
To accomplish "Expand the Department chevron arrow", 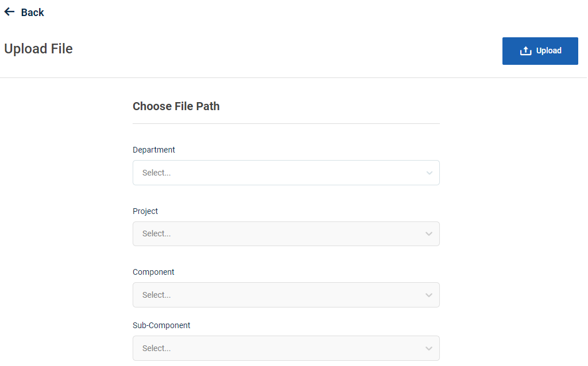I will [x=429, y=173].
